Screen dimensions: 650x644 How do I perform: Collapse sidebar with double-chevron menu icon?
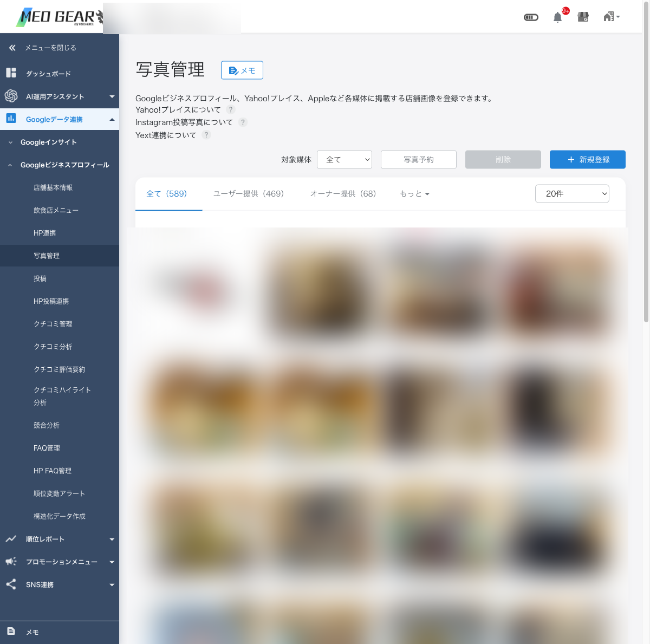pyautogui.click(x=12, y=48)
